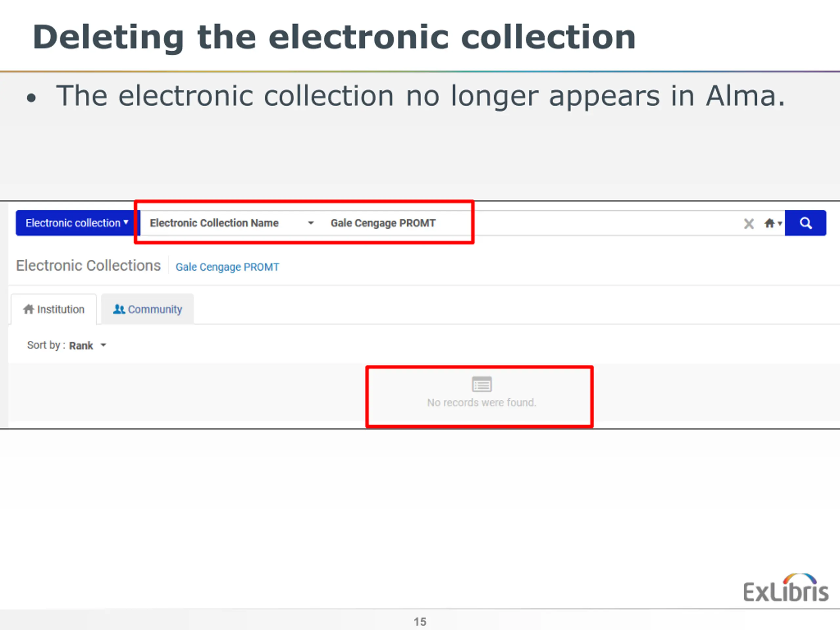Clear the search text with the X icon
This screenshot has width=840, height=630.
[748, 224]
